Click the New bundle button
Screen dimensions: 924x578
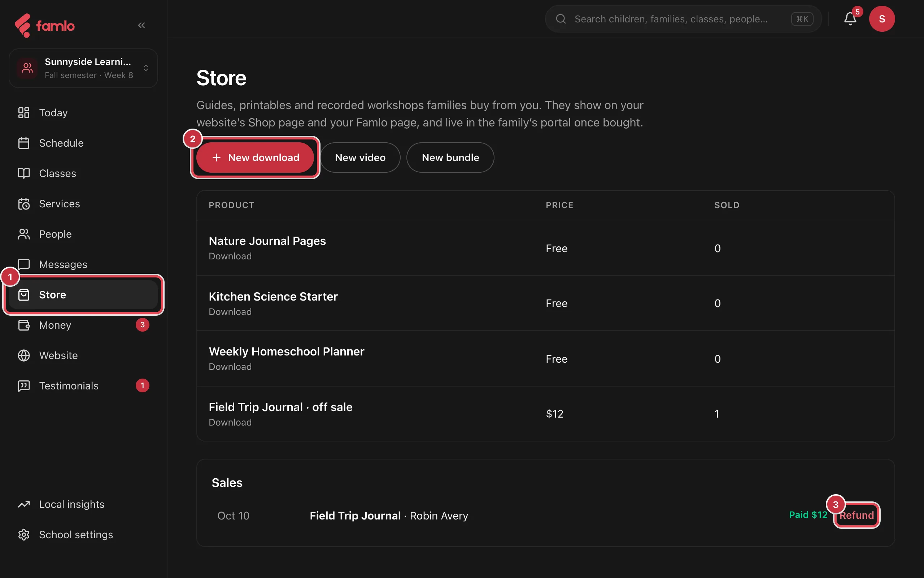click(450, 158)
